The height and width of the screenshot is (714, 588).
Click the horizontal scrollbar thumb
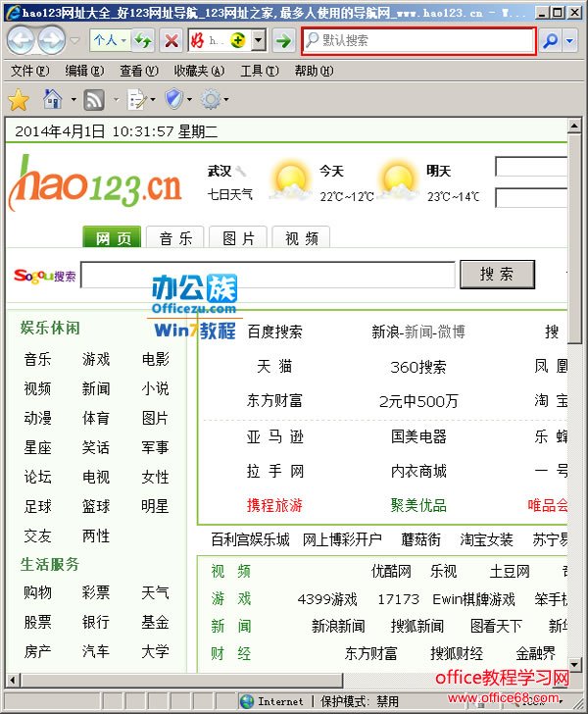pos(181,681)
